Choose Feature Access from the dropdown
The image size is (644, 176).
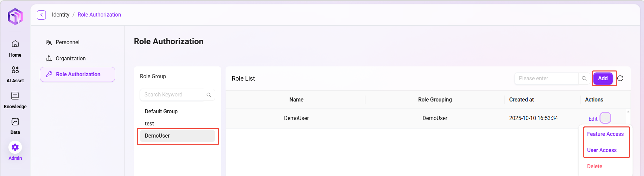pyautogui.click(x=605, y=134)
